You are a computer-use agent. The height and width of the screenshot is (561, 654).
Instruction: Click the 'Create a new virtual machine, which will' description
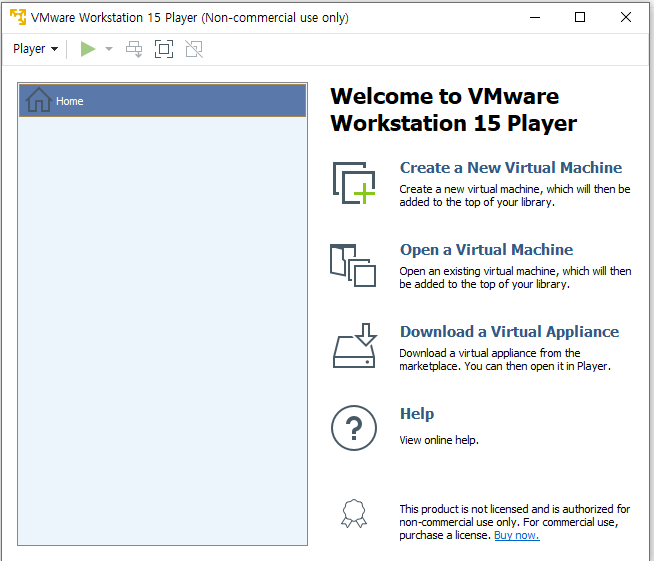click(x=515, y=196)
